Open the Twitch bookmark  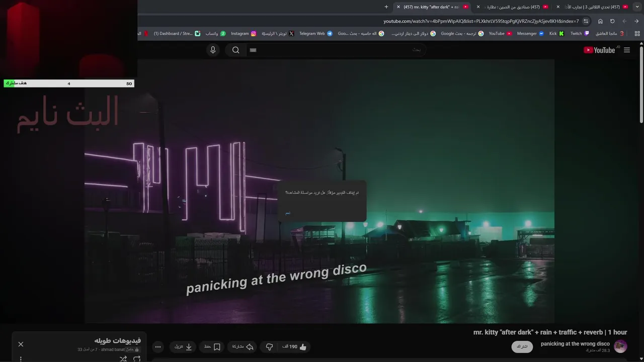click(x=580, y=34)
